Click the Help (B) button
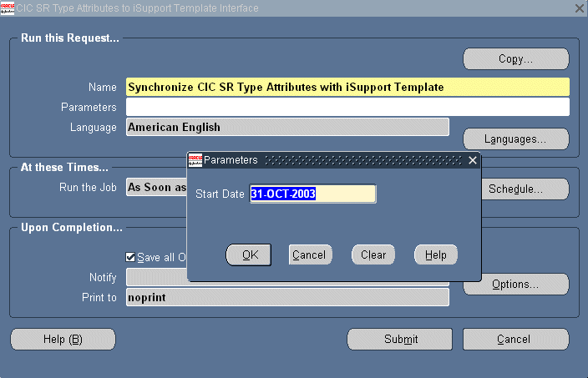The image size is (588, 378). coord(63,340)
